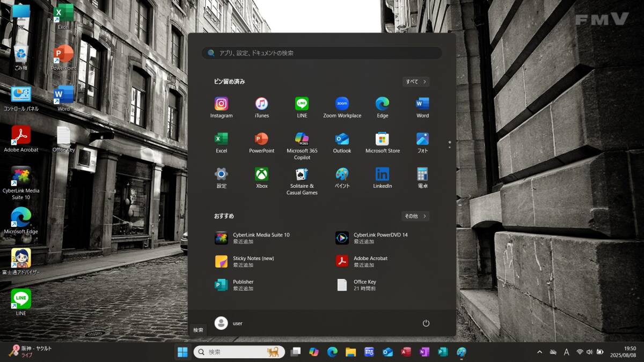The width and height of the screenshot is (644, 362).
Task: Click the taskbar 検索 search box
Action: pos(239,352)
